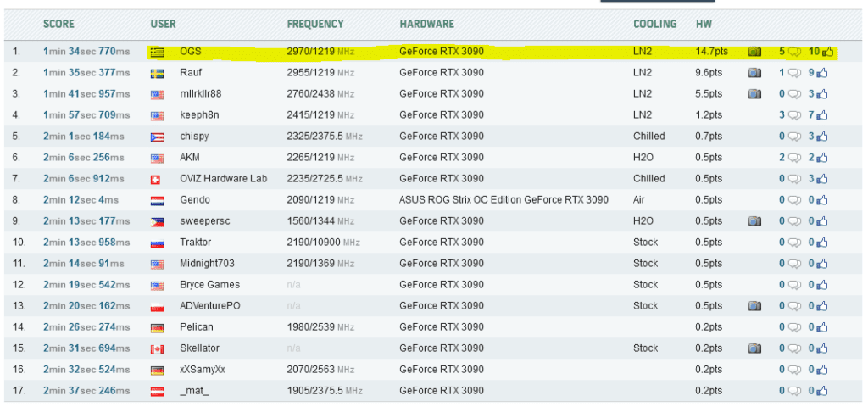
Task: Open score 2min 37sec 246ms
Action: 86,390
